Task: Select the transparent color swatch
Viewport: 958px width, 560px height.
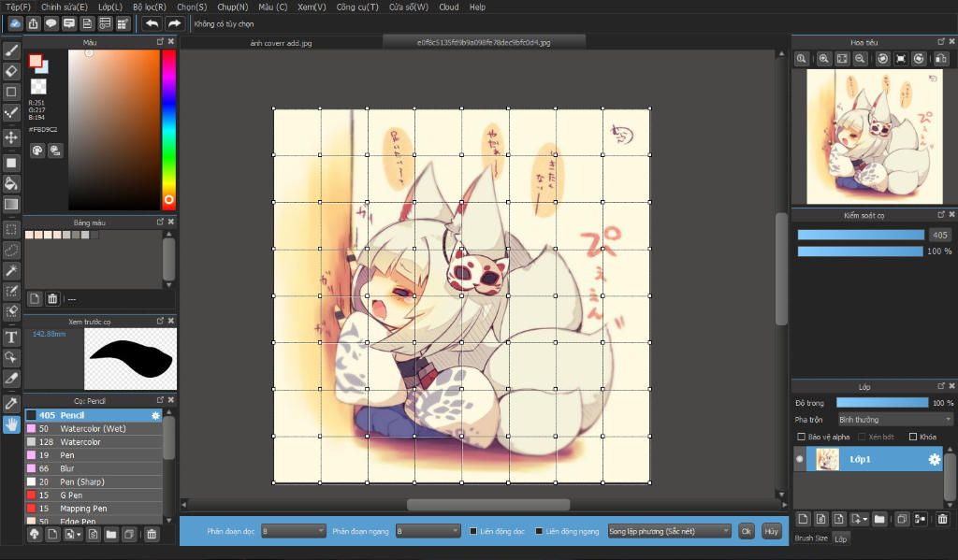Action: pyautogui.click(x=38, y=86)
